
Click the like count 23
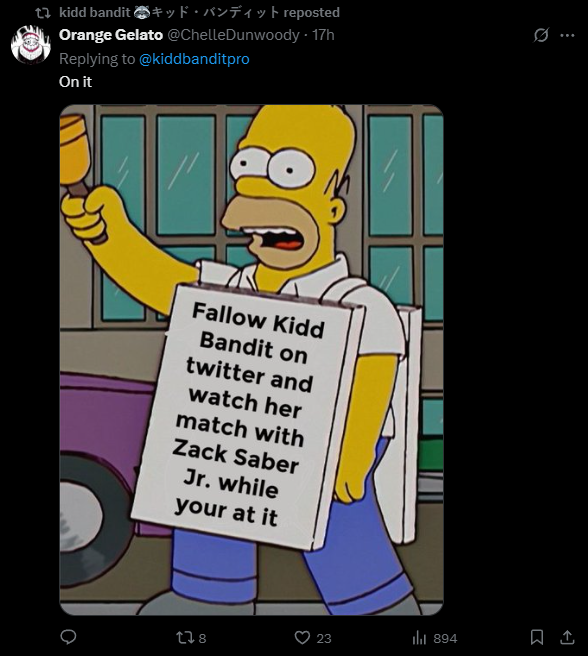coord(324,638)
